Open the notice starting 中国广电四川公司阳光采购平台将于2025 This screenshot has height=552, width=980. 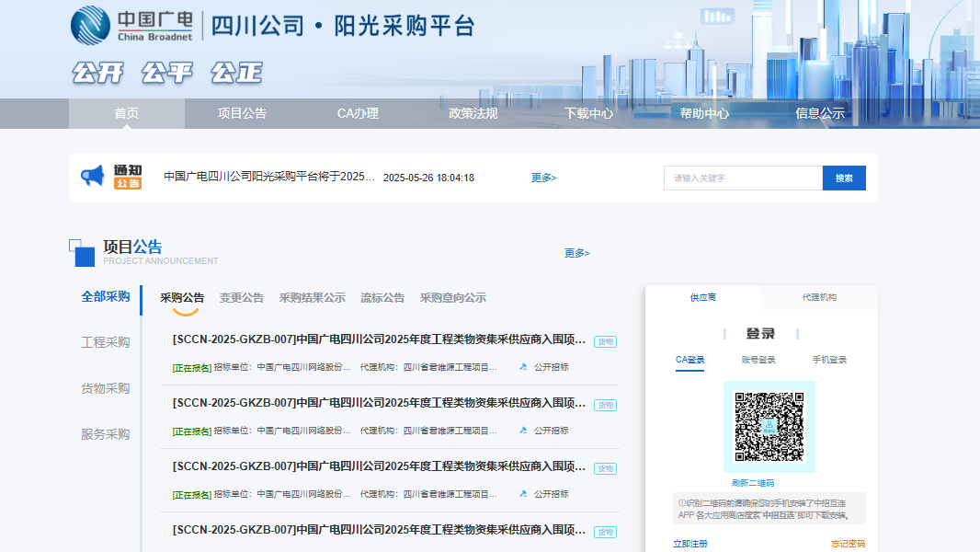[x=269, y=177]
